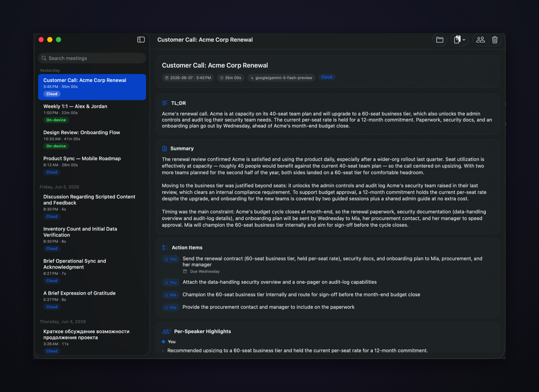539x392 pixels.
Task: Click the date chip 2026-06-07 · 3:45 PM
Action: 188,78
